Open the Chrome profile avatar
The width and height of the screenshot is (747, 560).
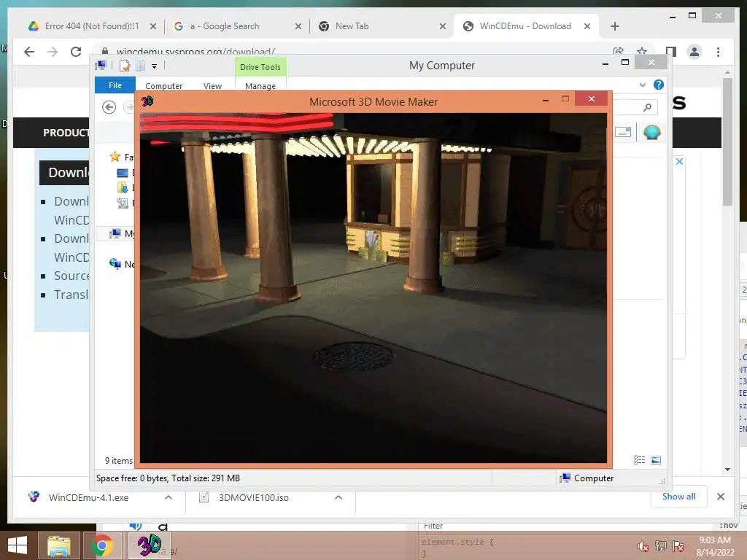[694, 52]
